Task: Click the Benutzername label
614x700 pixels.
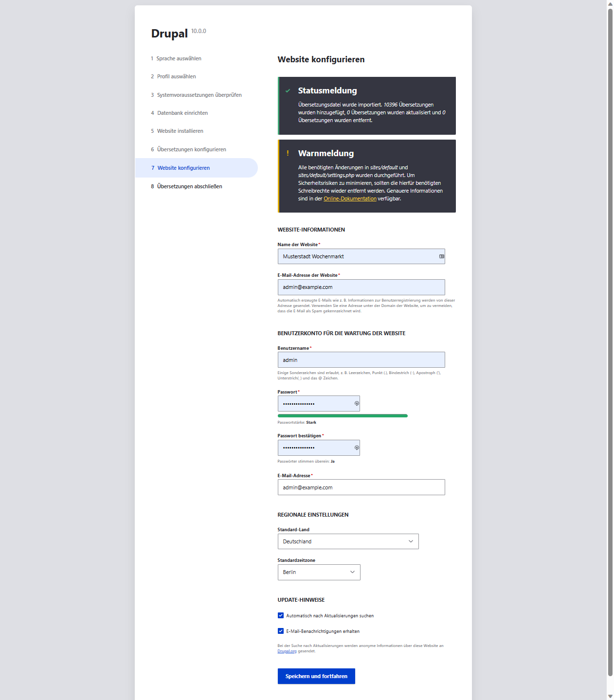Action: click(x=293, y=348)
